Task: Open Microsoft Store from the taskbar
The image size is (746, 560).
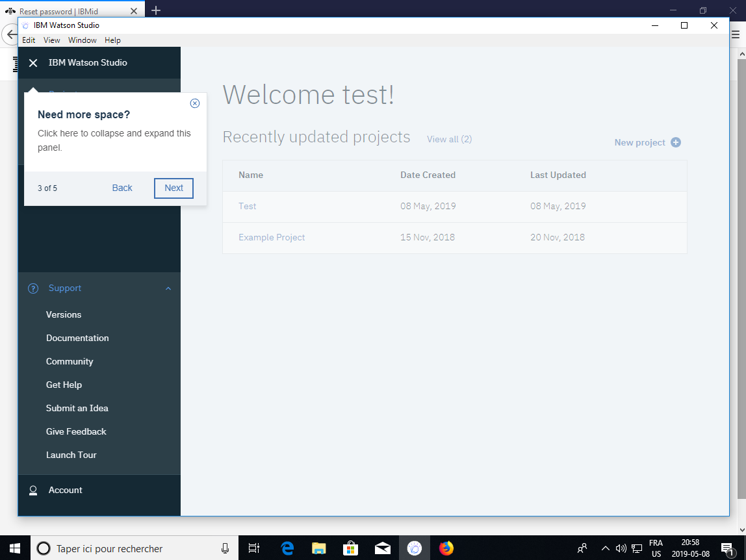Action: [x=350, y=548]
